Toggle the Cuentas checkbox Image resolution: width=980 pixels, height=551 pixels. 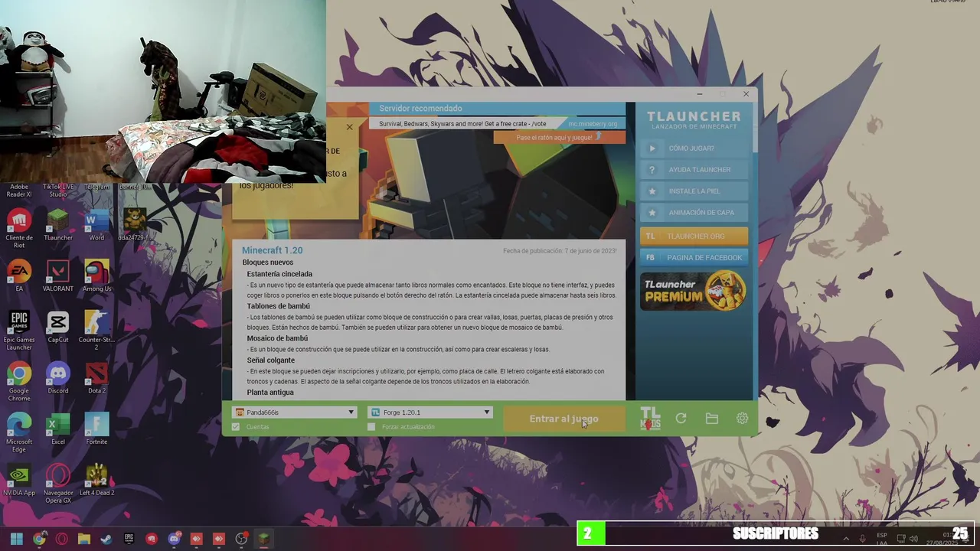(236, 427)
